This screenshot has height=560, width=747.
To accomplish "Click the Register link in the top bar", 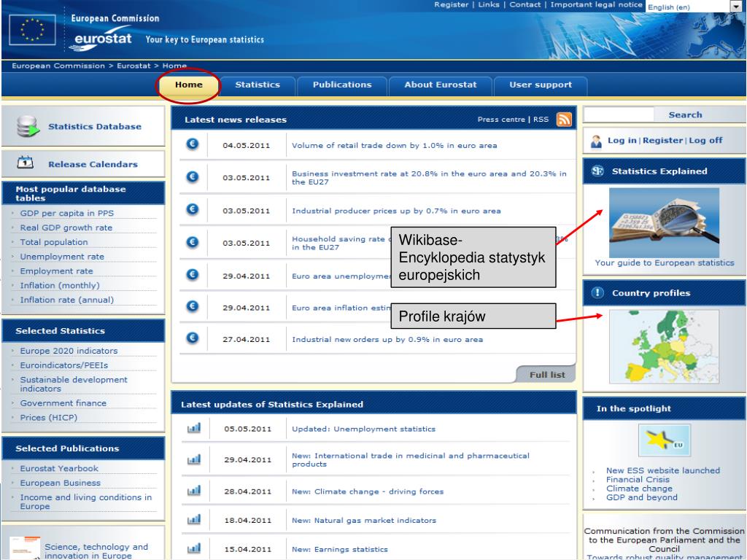I will tap(451, 5).
